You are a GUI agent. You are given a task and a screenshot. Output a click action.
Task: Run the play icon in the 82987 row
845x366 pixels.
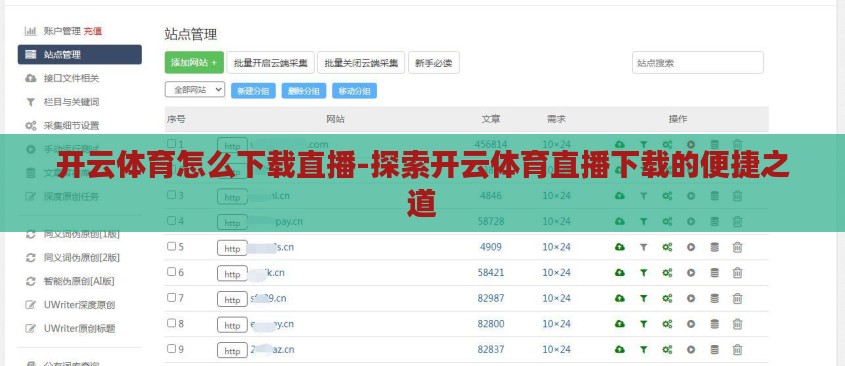coord(691,298)
